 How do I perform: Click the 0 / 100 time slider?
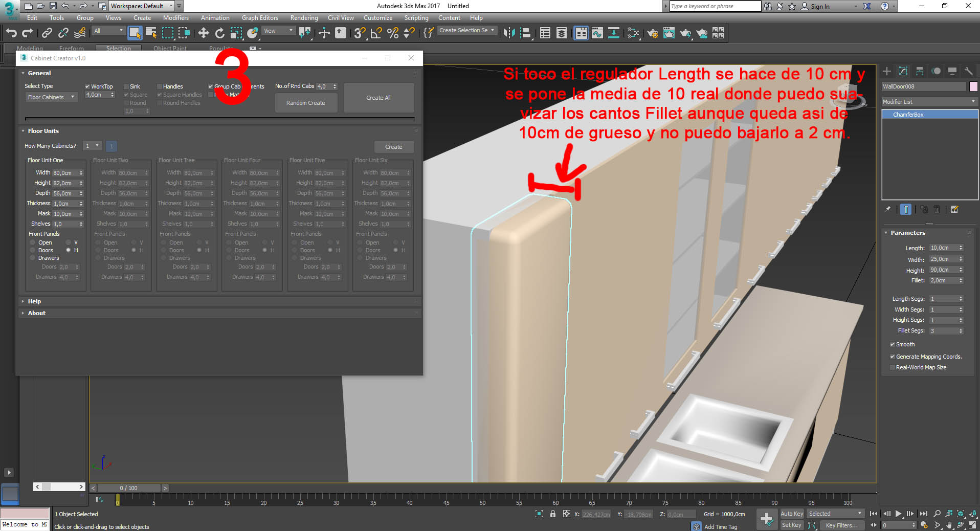coord(129,488)
